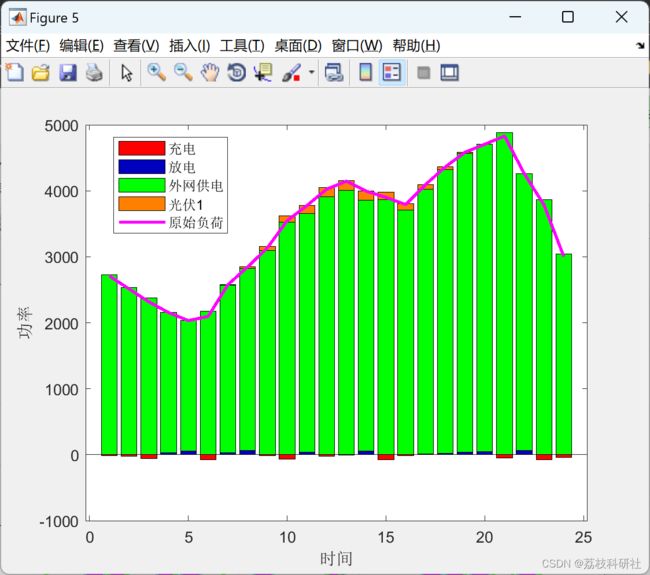Click the Show Plot Tools button
This screenshot has width=650, height=575.
click(450, 73)
